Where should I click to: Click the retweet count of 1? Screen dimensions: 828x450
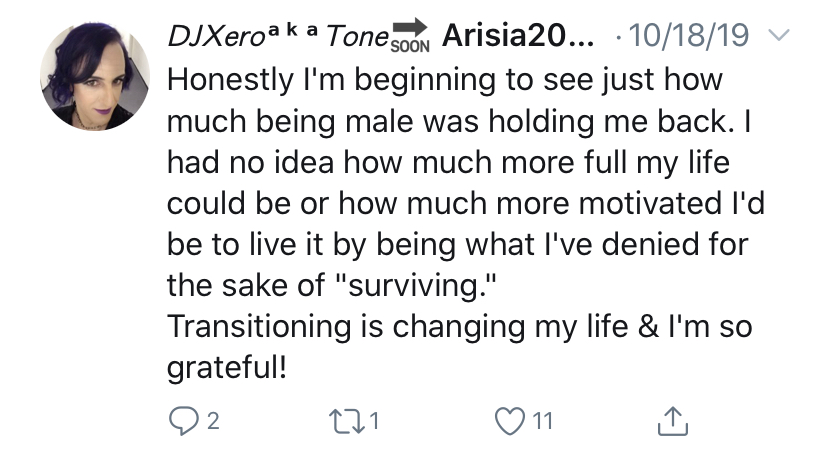(x=374, y=421)
